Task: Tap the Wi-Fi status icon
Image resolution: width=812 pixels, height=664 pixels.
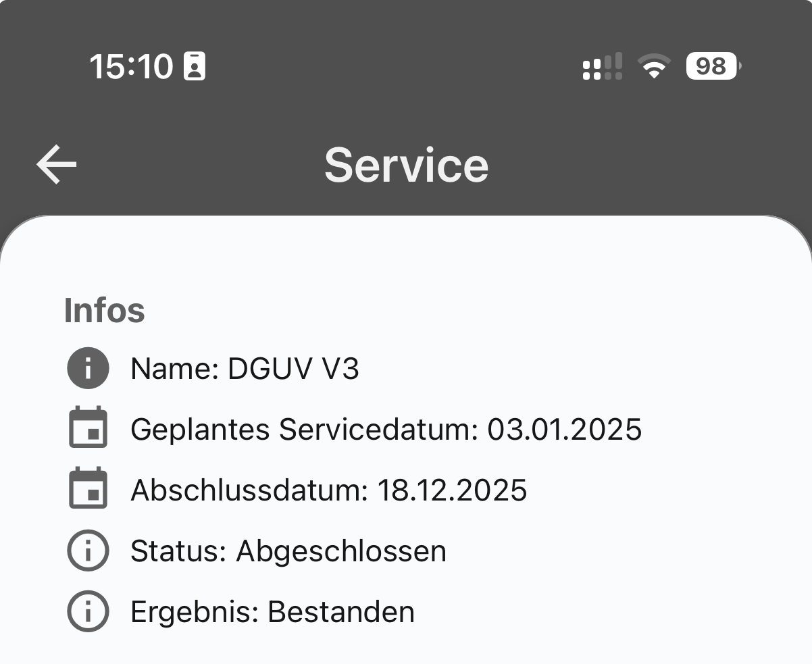Action: click(653, 67)
